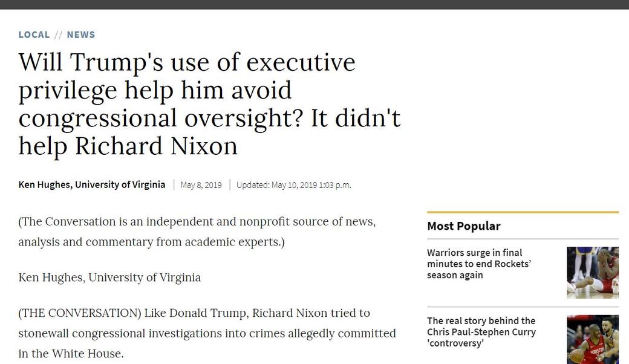
Task: Open the Warriors surge story headline
Action: tap(478, 264)
